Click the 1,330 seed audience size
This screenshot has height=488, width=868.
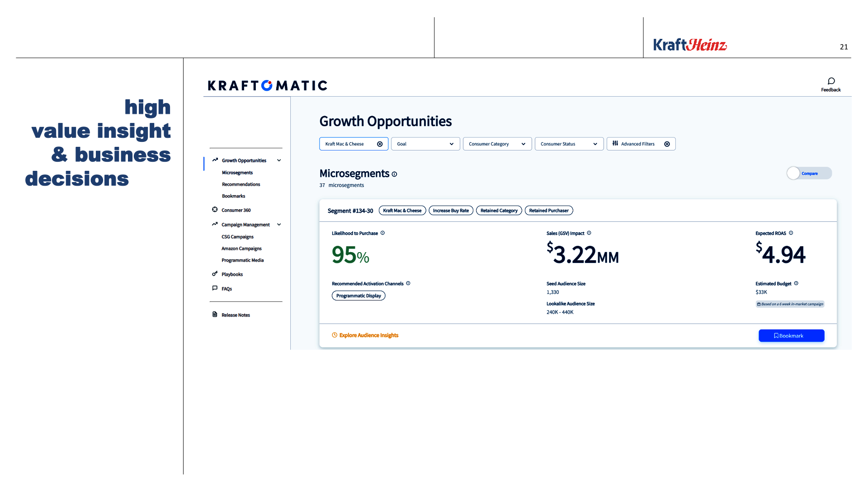[552, 292]
